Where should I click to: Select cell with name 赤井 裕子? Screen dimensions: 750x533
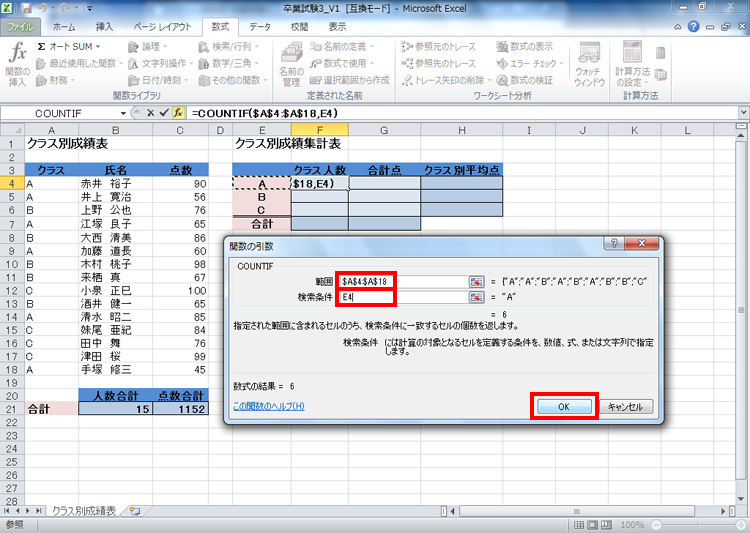(x=115, y=184)
